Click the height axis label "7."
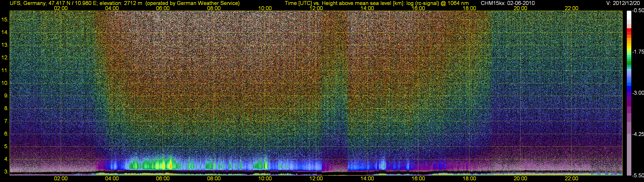Image resolution: width=644 pixels, height=182 pixels. pos(6,121)
